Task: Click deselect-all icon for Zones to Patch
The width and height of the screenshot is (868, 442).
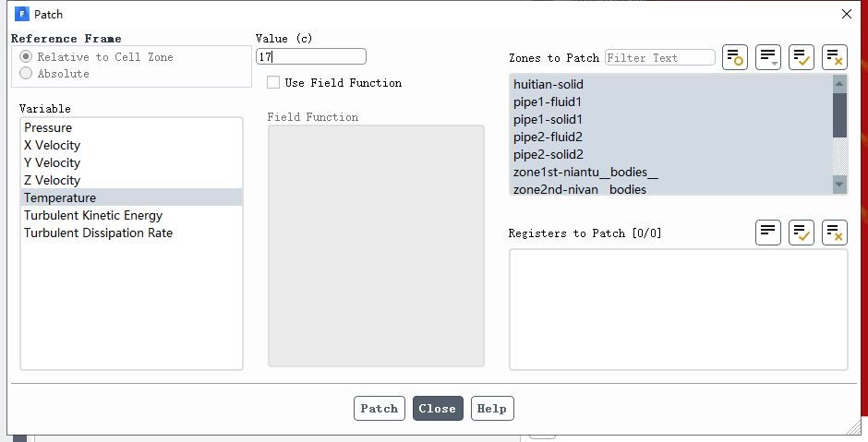Action: (835, 57)
